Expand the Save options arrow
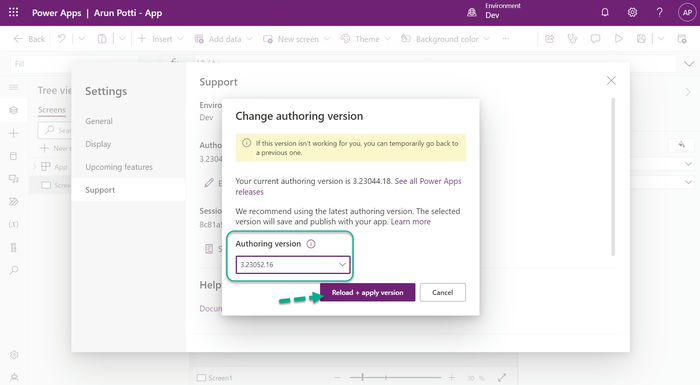Image resolution: width=700 pixels, height=385 pixels. 661,39
